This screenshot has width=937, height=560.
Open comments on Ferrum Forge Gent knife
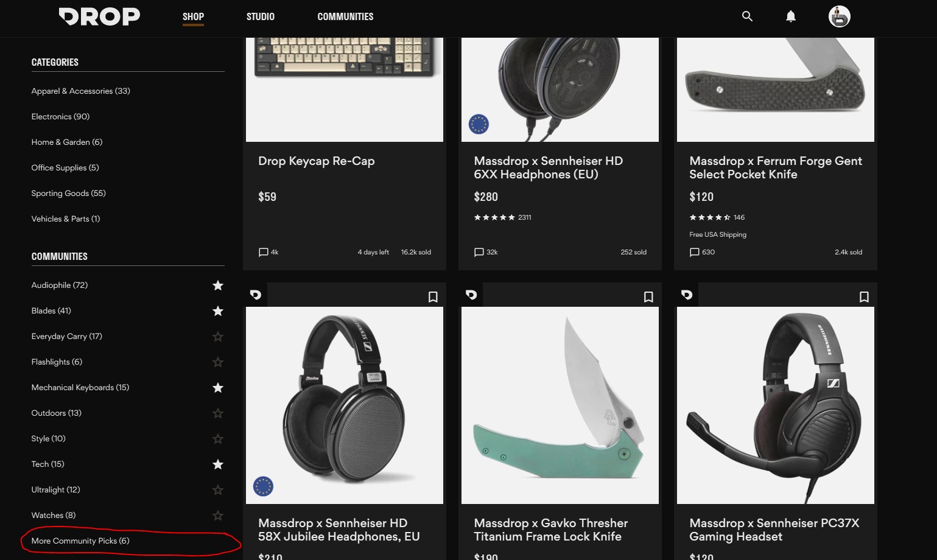coord(701,252)
